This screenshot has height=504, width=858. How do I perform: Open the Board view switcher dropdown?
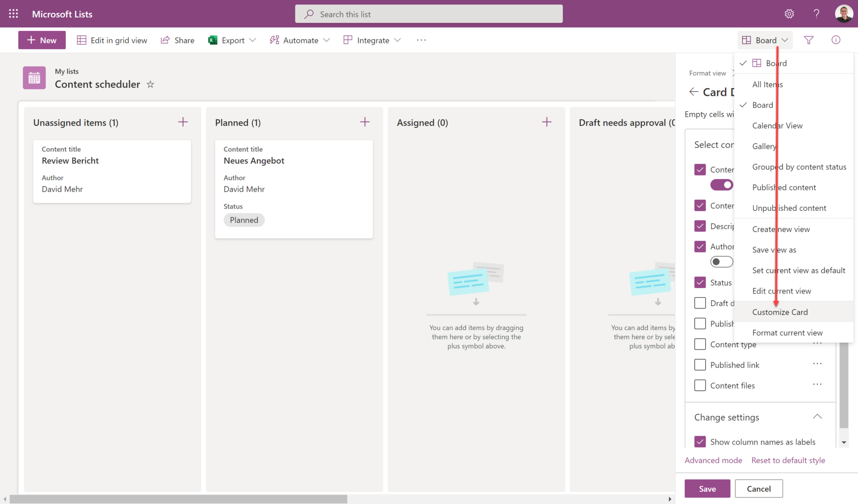[765, 40]
